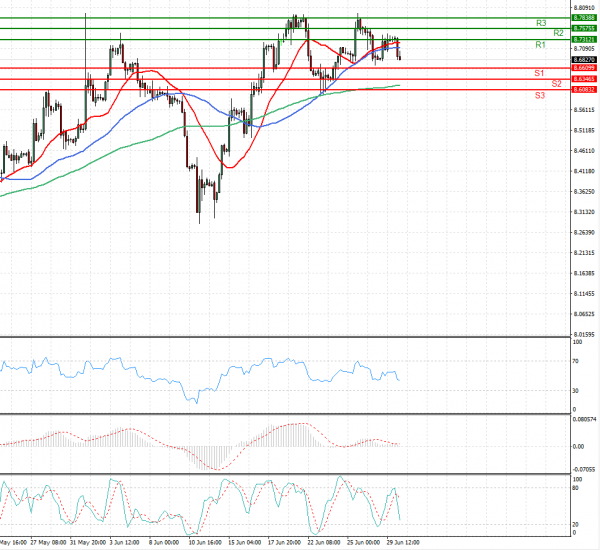Click the MACD 0.00 scale value
The height and width of the screenshot is (550, 600).
(579, 447)
